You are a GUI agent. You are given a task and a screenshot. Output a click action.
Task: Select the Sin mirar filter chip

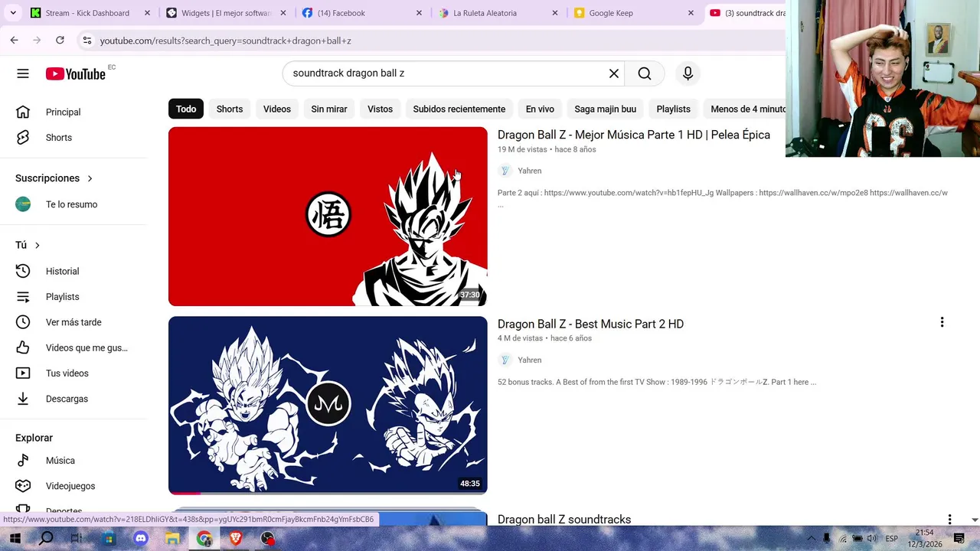[x=329, y=109]
